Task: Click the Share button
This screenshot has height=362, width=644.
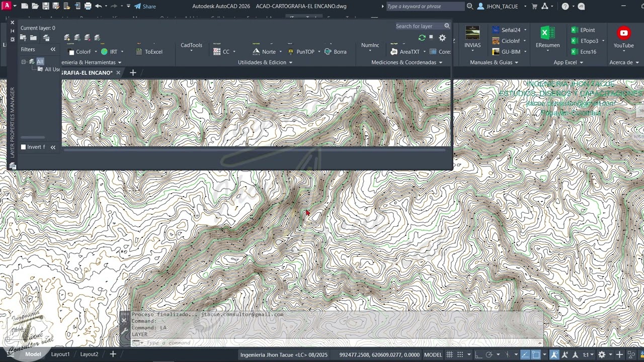Action: (x=145, y=6)
